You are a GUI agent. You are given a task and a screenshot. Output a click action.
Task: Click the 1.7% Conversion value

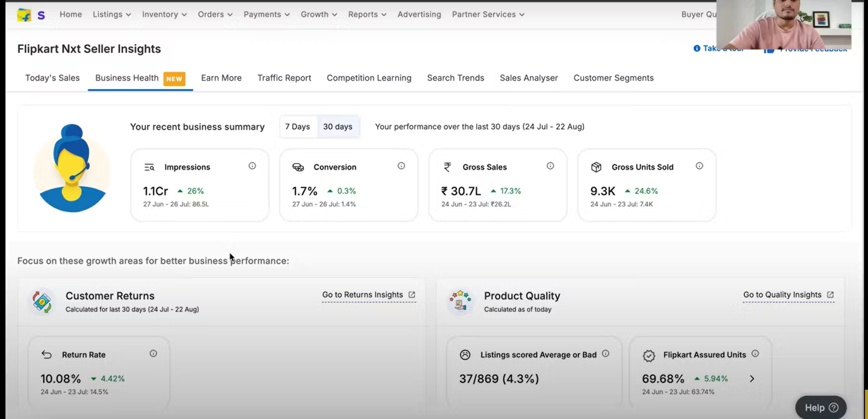(305, 191)
